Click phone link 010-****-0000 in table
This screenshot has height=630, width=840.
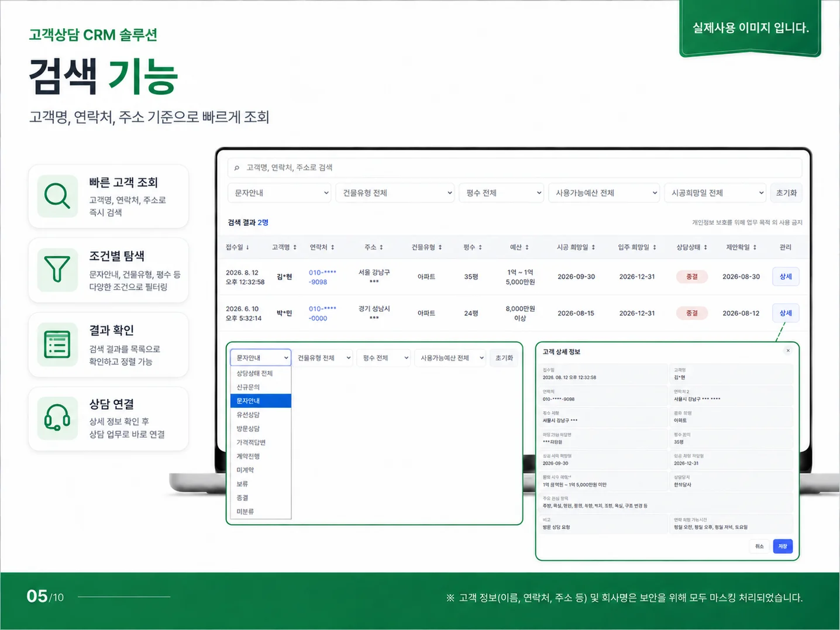click(x=322, y=314)
